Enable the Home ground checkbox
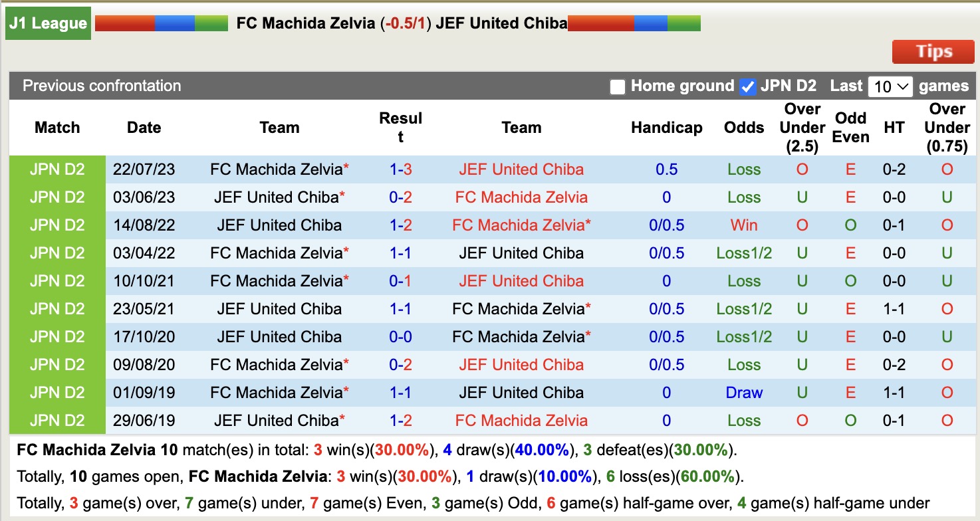Image resolution: width=980 pixels, height=521 pixels. [617, 86]
